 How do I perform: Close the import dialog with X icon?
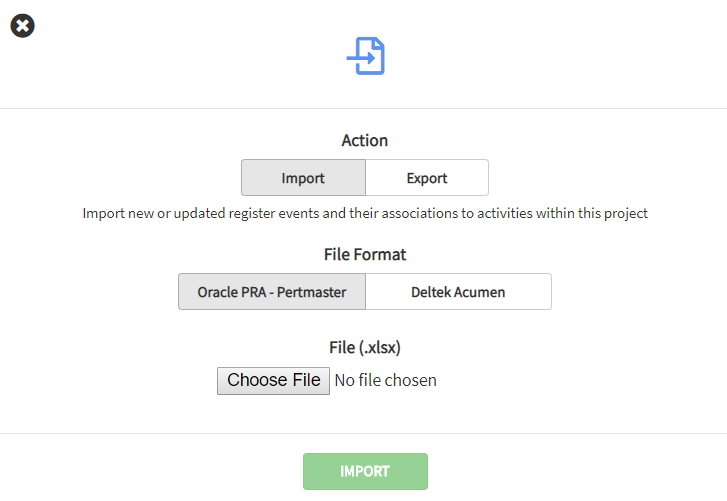23,26
